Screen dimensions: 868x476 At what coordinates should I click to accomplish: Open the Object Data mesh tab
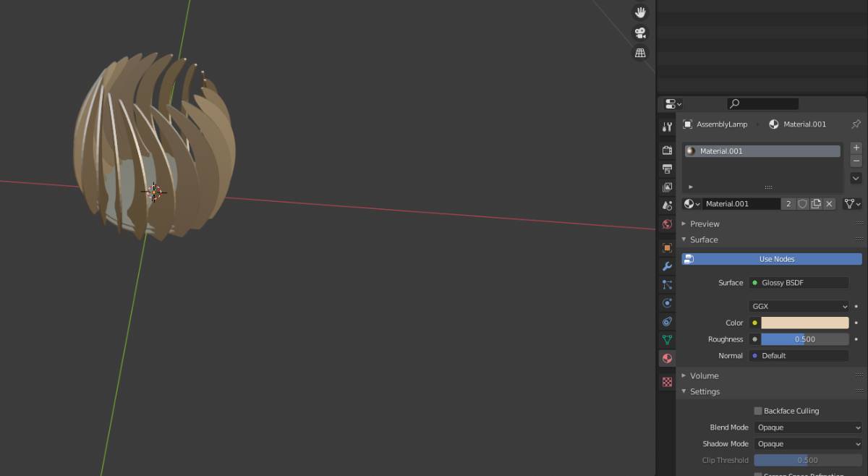point(667,339)
